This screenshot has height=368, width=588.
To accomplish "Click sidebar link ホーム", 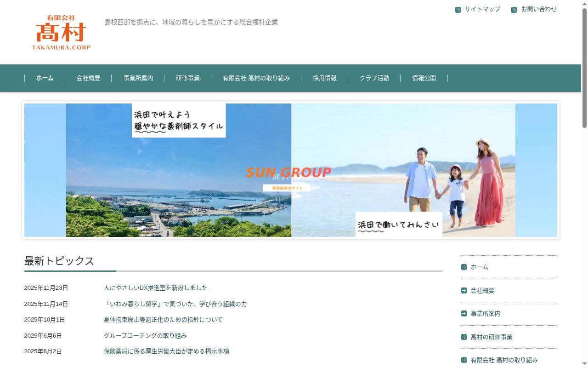I will point(480,267).
